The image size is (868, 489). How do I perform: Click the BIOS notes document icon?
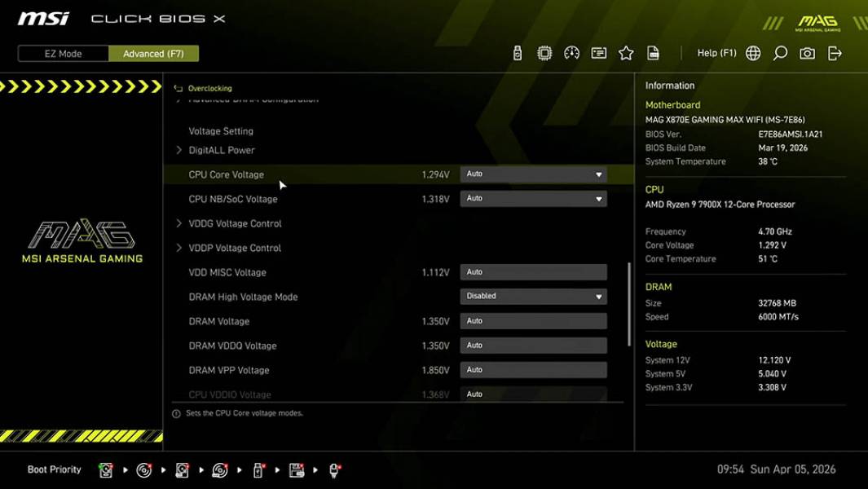pos(654,52)
